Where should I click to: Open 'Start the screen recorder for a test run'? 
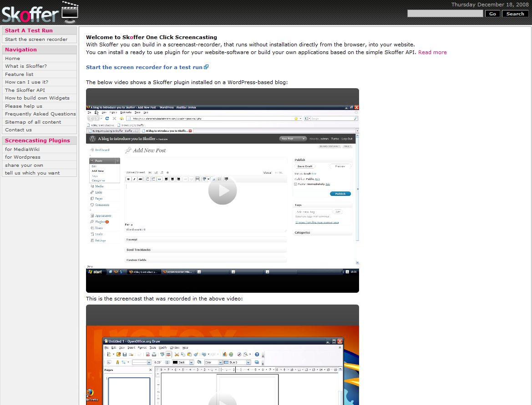[x=147, y=67]
